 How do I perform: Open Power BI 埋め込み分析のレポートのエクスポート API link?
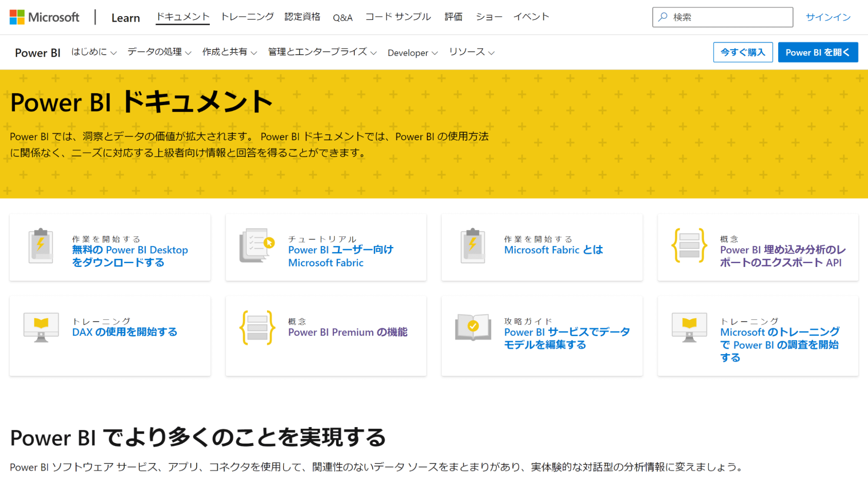coord(783,256)
